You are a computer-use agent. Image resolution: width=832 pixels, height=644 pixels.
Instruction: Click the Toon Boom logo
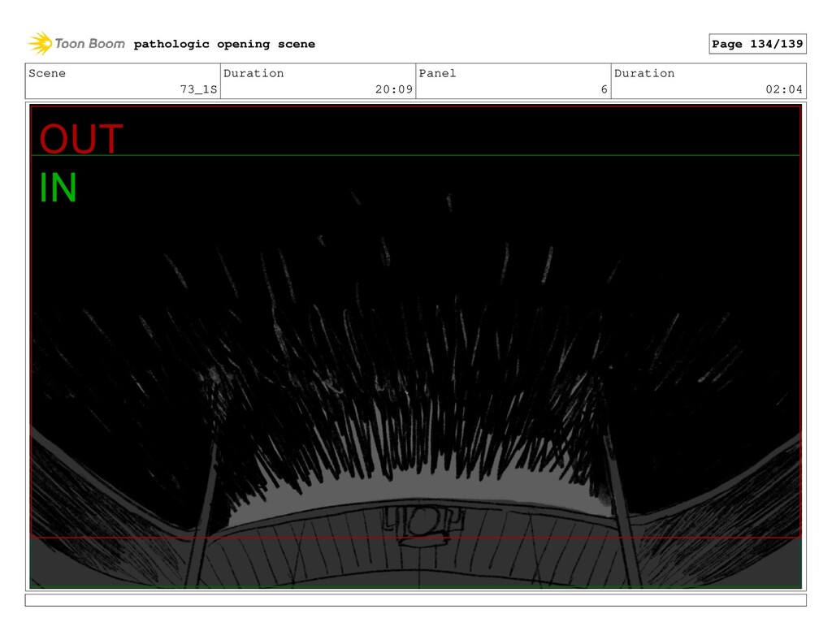pos(76,44)
